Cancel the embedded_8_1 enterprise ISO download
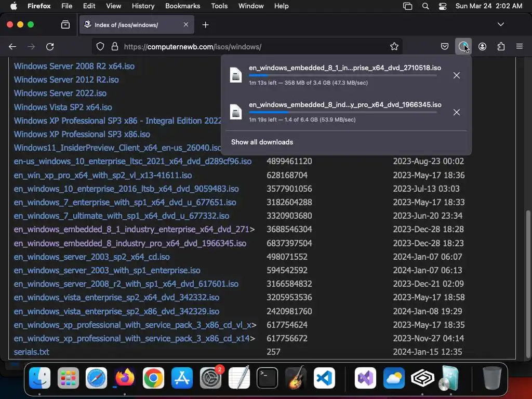Screen dimensions: 532x399 click(x=456, y=75)
